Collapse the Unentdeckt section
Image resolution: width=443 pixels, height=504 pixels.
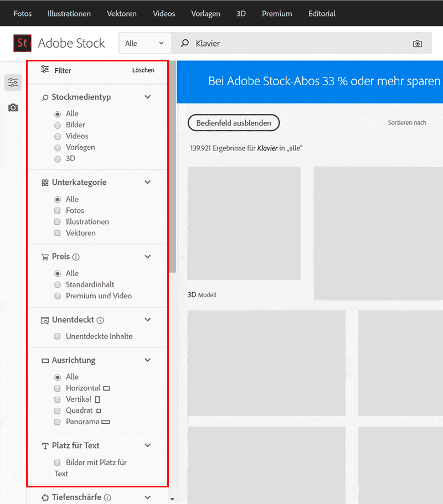pos(148,320)
